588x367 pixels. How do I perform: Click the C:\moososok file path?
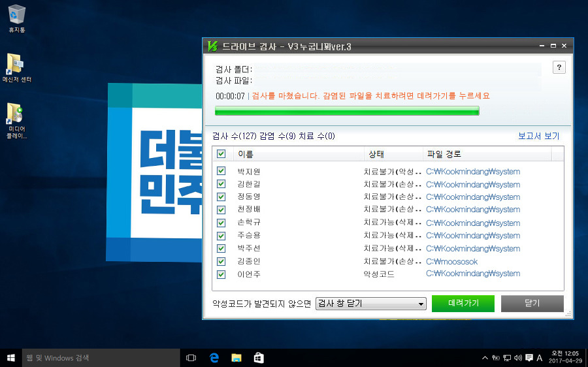[x=451, y=262]
